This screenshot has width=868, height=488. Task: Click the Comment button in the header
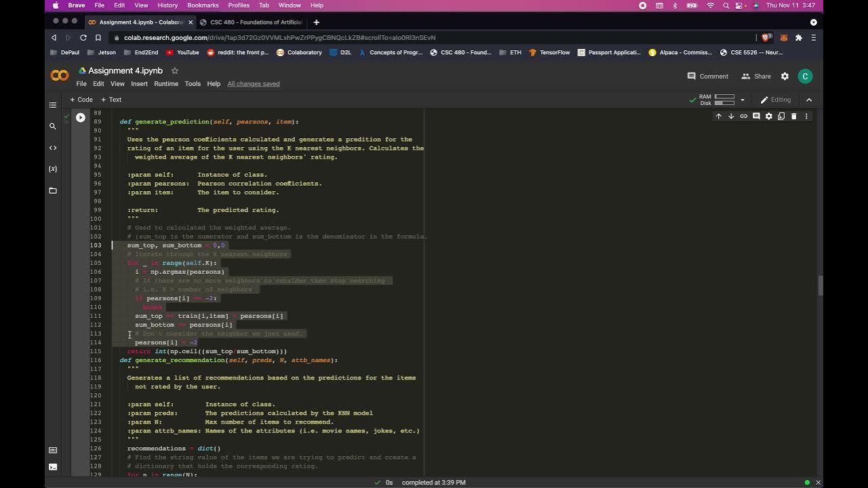click(708, 77)
